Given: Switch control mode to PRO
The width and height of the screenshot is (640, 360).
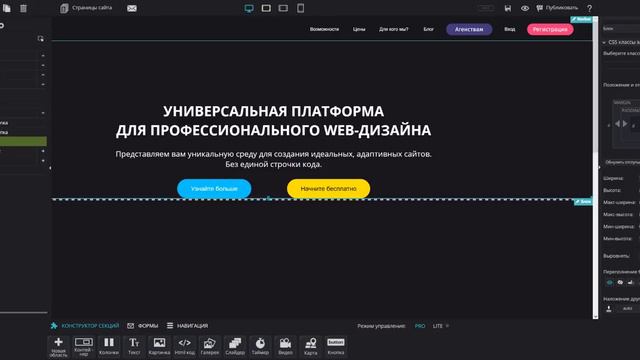Looking at the screenshot, I should point(420,326).
